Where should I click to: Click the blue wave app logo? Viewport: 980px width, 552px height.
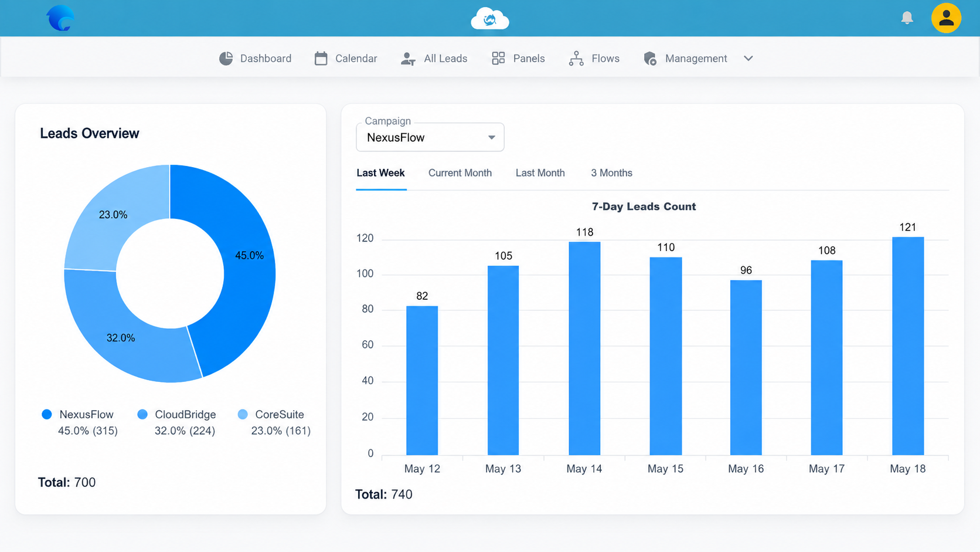[x=60, y=18]
